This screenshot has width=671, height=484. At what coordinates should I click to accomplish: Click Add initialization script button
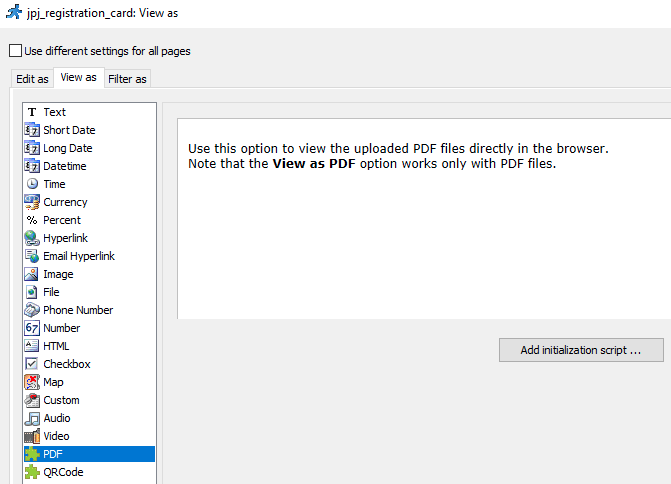tap(580, 350)
